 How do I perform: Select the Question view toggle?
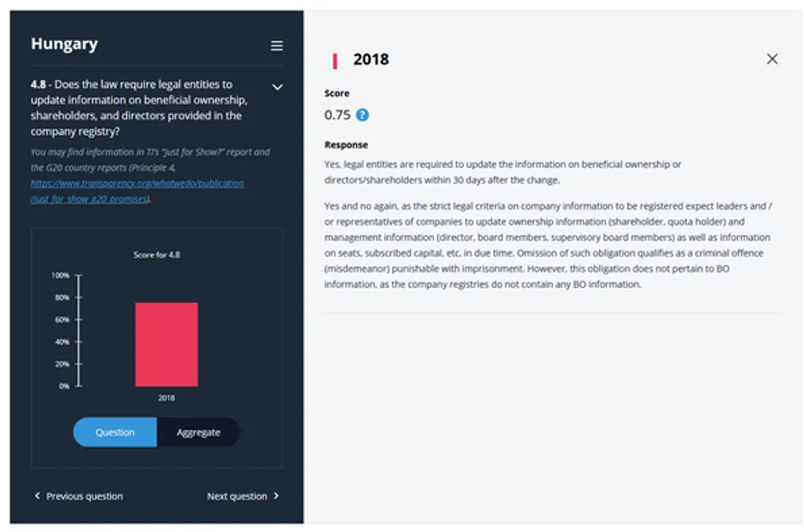coord(115,432)
